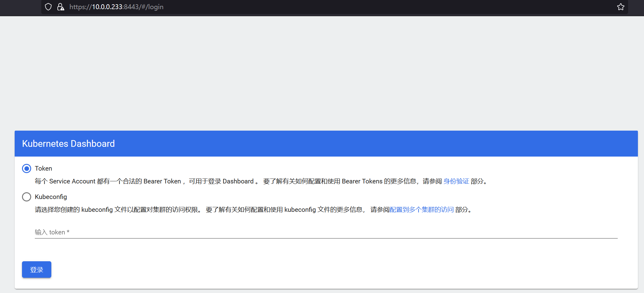Screen dimensions: 644x293
Task: Bookmark this page with the star icon
Action: pos(620,7)
